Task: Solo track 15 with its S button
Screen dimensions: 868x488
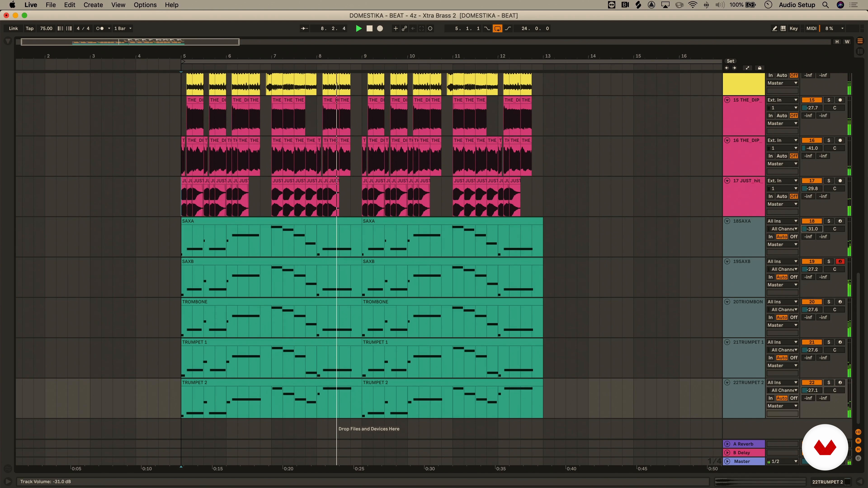Action: click(829, 100)
